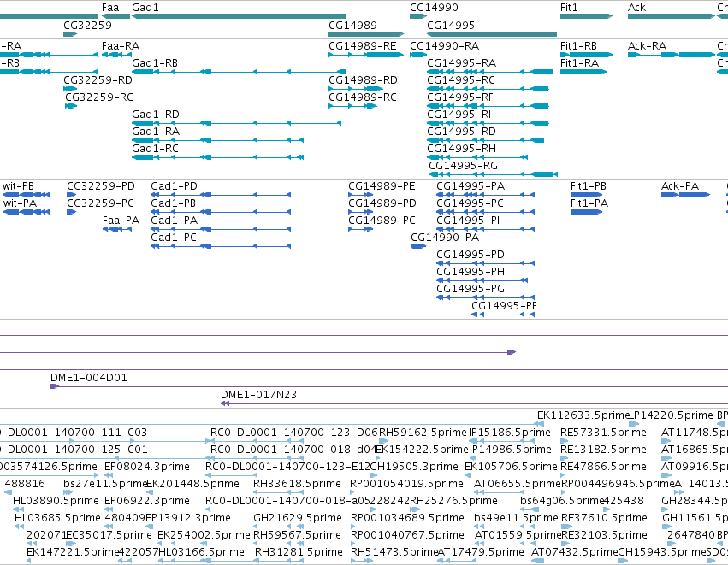Select protein Gad1-PD
This screenshot has width=728, height=565.
pyautogui.click(x=221, y=195)
